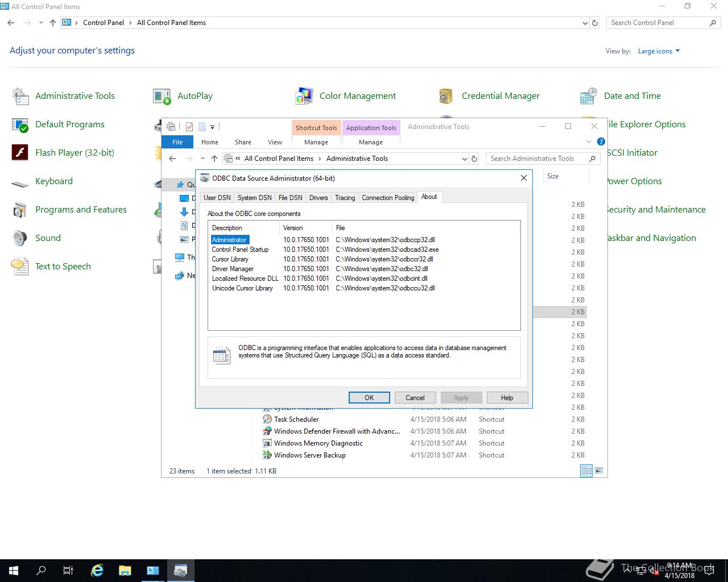Viewport: 728px width, 582px height.
Task: Switch to details view in Explorer status bar
Action: 586,471
